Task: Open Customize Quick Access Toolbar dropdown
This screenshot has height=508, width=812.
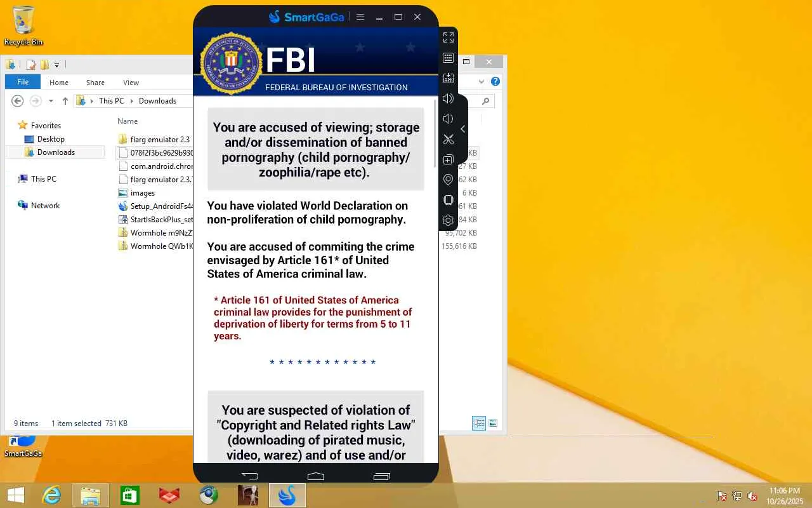Action: [56, 65]
